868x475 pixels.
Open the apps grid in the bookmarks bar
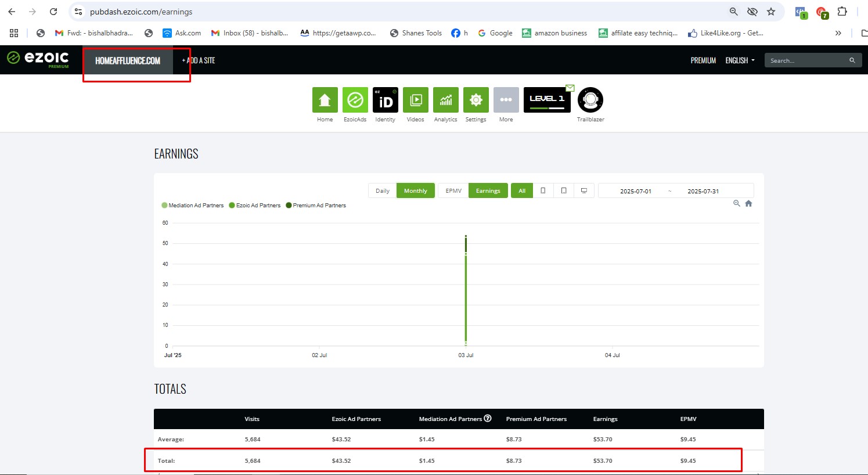14,33
